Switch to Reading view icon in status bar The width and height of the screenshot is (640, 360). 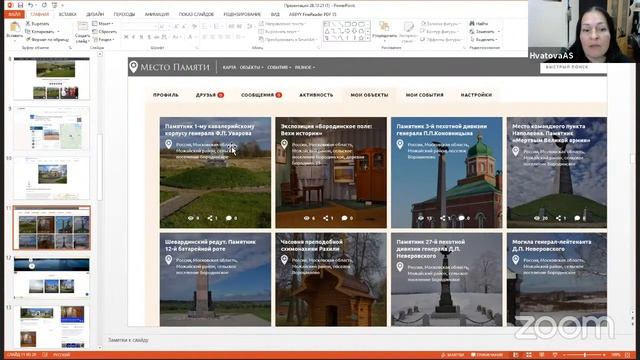542,355
